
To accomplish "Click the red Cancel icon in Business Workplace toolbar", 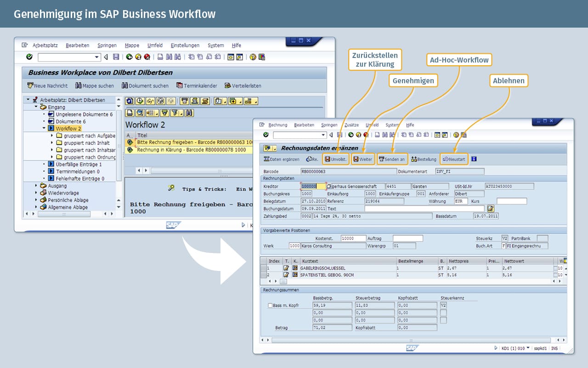I will (x=147, y=57).
